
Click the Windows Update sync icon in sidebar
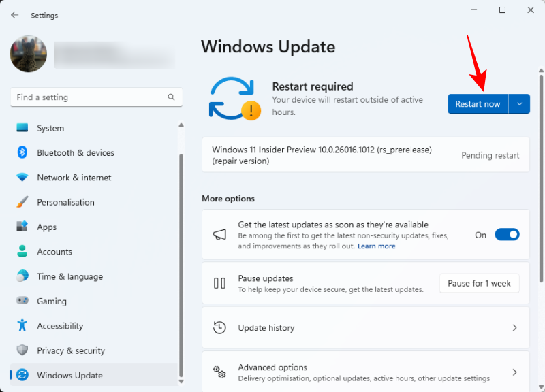[x=22, y=375]
